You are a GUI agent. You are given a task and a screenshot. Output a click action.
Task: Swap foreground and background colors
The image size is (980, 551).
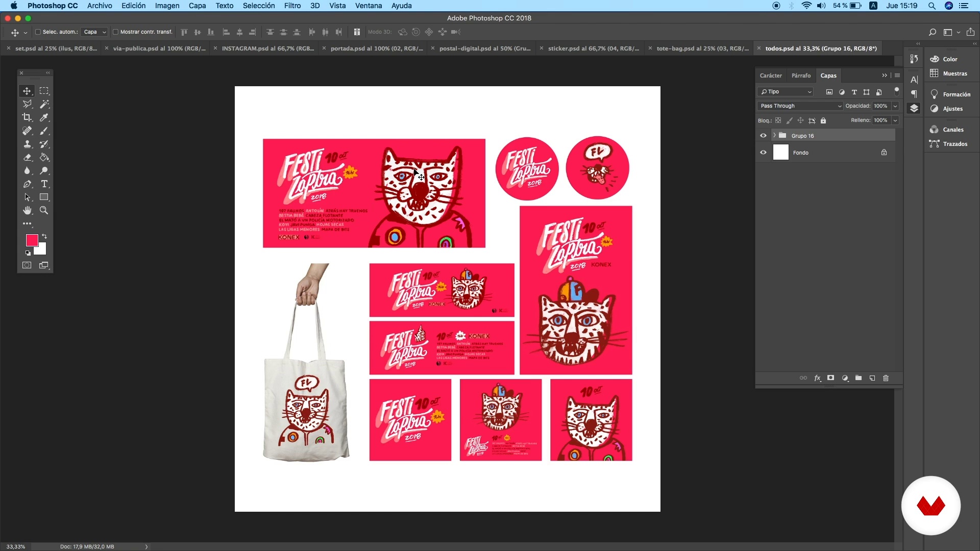pyautogui.click(x=44, y=236)
